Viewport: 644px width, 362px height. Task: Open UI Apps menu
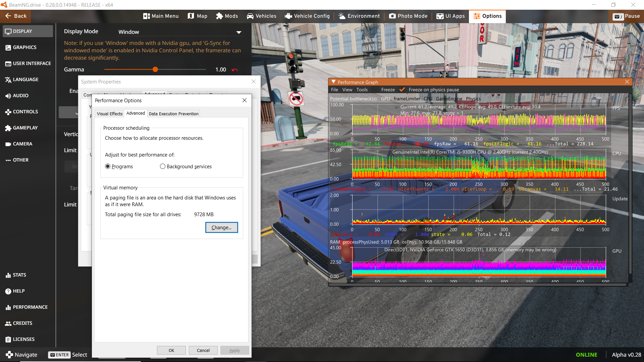pyautogui.click(x=450, y=16)
